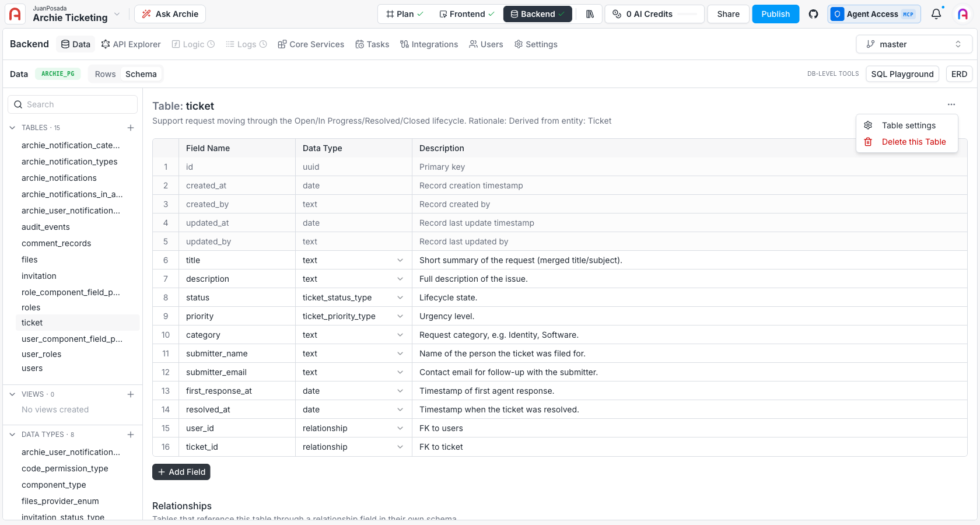The height and width of the screenshot is (525, 980).
Task: Open the GitHub icon in top bar
Action: 813,14
